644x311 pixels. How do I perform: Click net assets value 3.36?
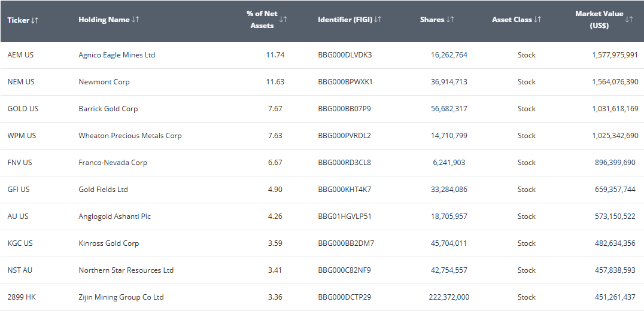pos(275,297)
